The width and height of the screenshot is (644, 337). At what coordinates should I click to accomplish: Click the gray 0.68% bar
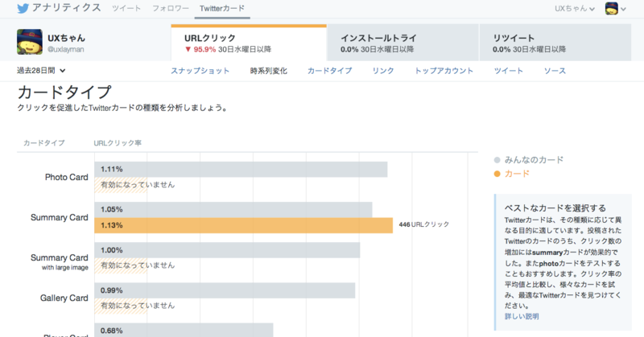184,330
